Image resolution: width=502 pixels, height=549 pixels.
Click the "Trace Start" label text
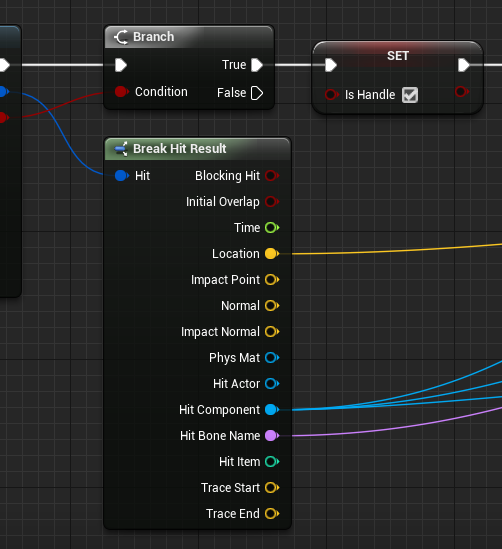[x=230, y=488]
